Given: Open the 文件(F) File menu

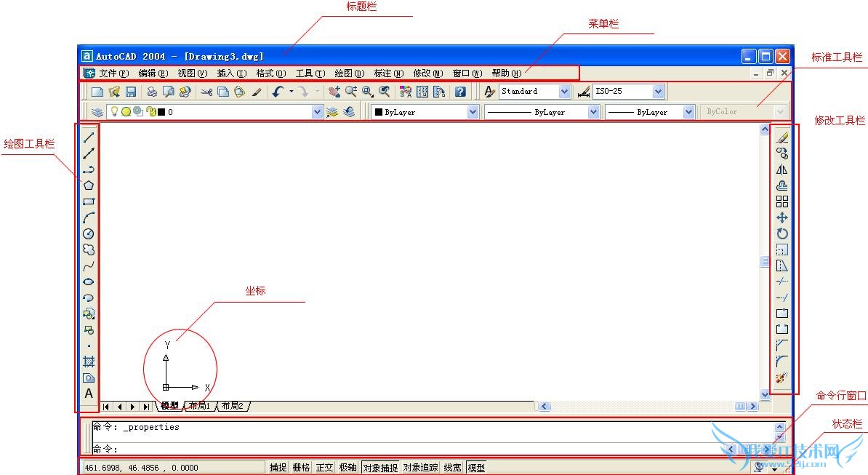Looking at the screenshot, I should point(113,73).
